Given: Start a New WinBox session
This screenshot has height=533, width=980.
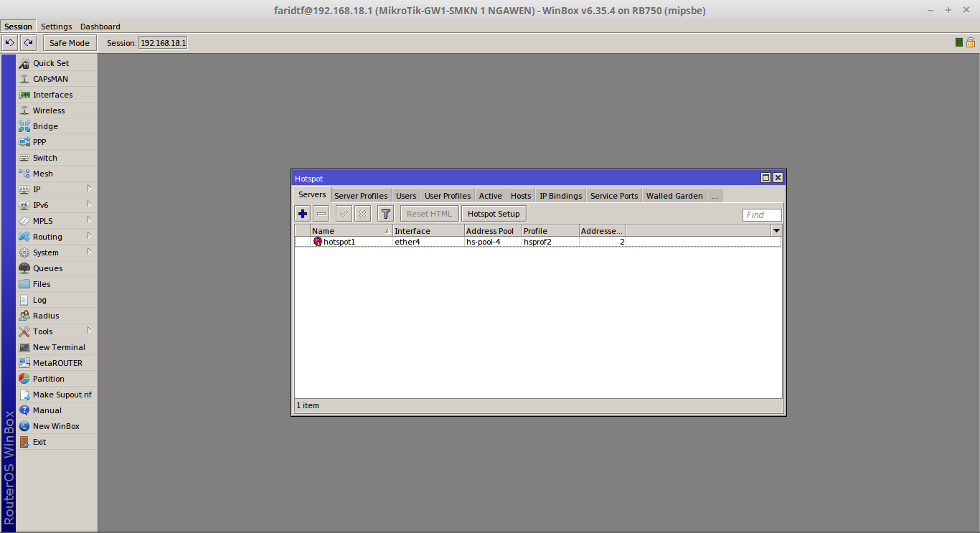Looking at the screenshot, I should pyautogui.click(x=56, y=426).
